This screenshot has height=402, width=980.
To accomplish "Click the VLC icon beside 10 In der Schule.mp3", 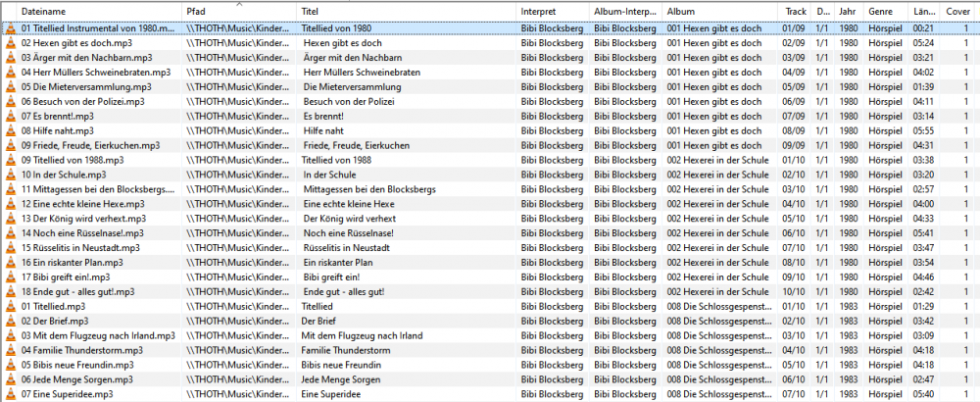I will coord(11,175).
